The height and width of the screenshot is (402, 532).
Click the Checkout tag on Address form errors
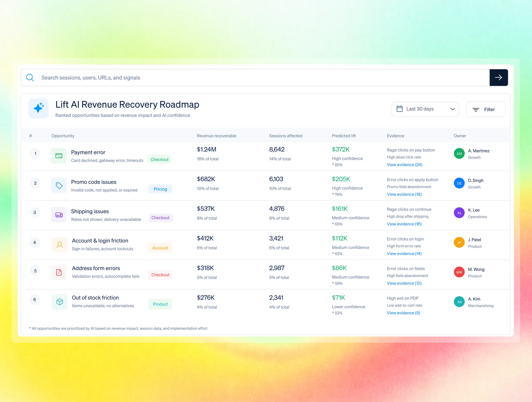point(160,275)
